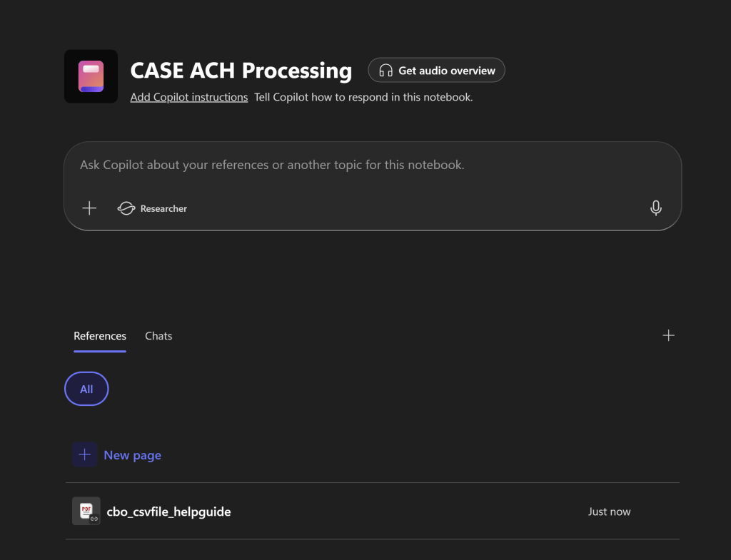Click the plus icon inside the prompt box
731x560 pixels.
89,208
